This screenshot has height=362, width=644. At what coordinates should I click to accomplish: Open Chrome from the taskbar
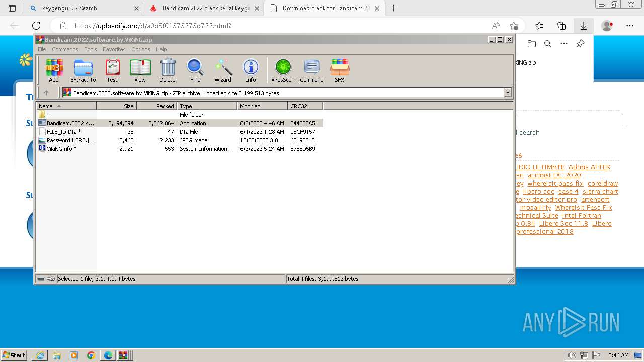click(x=91, y=355)
